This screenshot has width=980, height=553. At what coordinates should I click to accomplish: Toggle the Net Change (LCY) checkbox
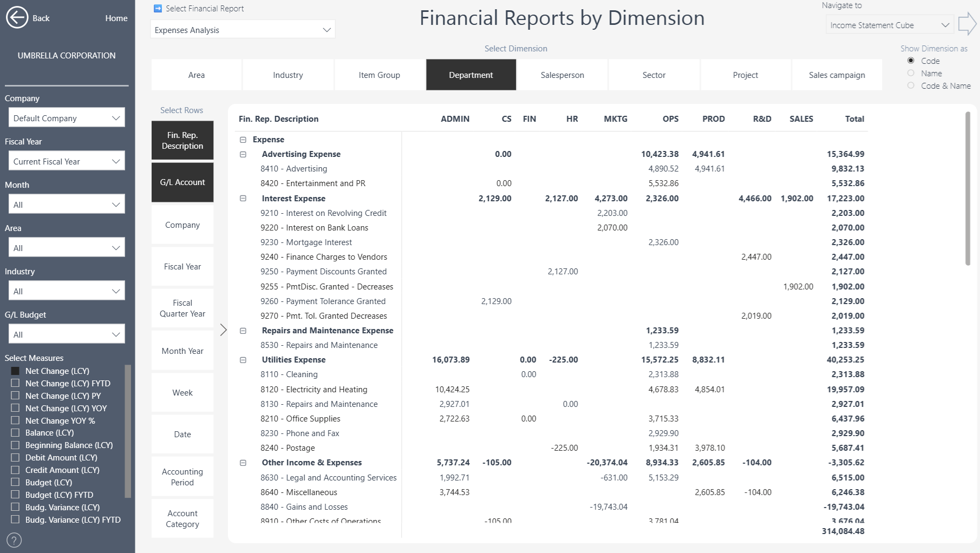pos(15,371)
